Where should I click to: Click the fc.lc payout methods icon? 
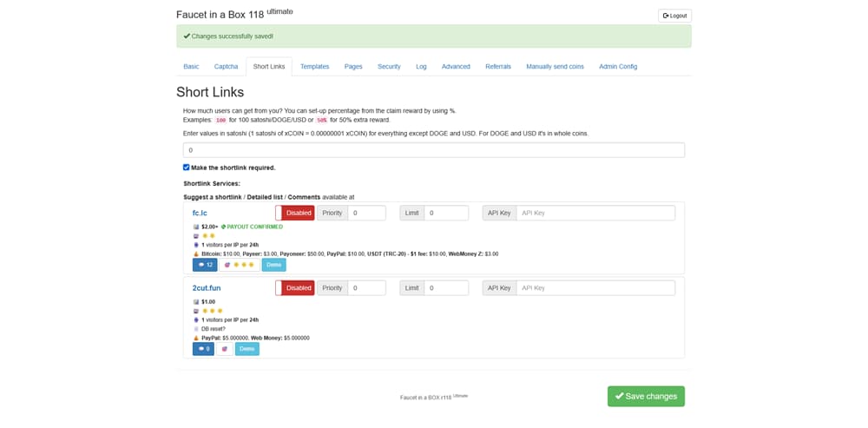click(x=196, y=254)
